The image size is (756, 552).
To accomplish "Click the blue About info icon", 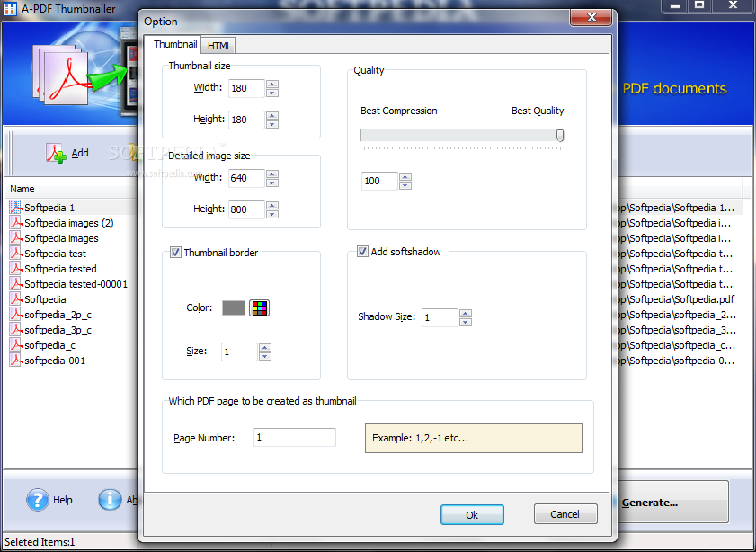I will 110,500.
